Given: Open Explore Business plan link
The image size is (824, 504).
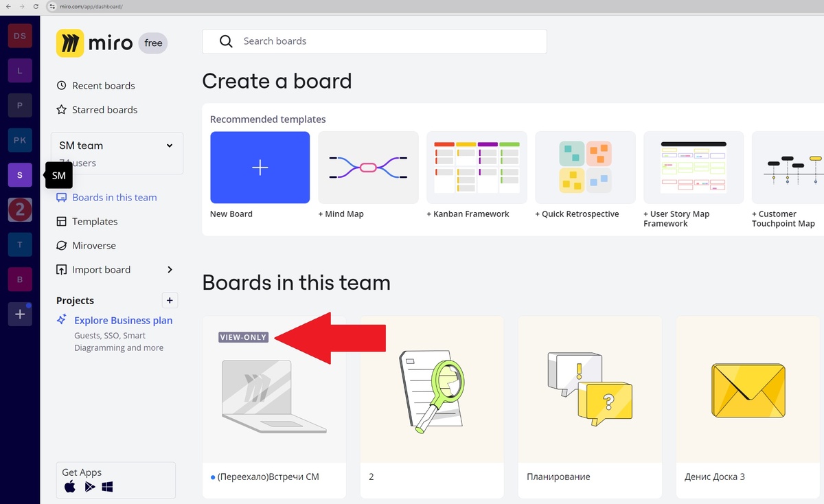Looking at the screenshot, I should click(124, 321).
